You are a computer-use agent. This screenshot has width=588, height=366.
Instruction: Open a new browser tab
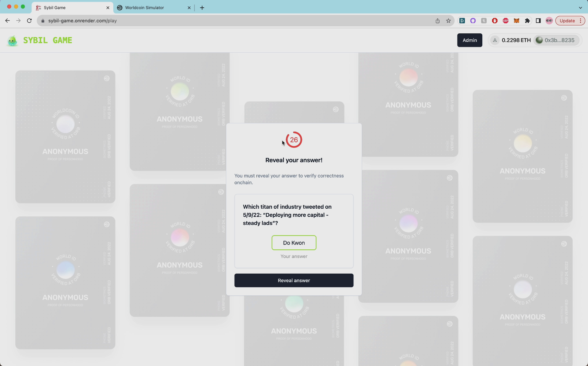tap(202, 8)
